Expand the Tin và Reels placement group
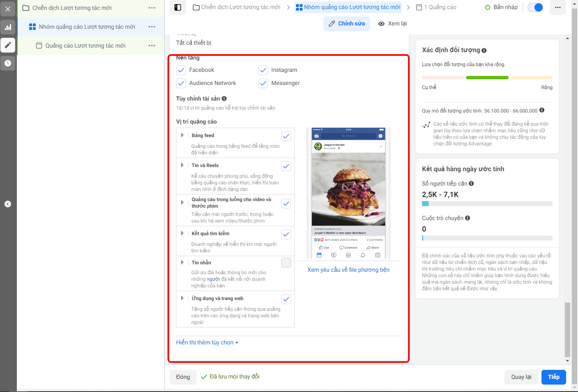The image size is (578, 392). (x=182, y=165)
